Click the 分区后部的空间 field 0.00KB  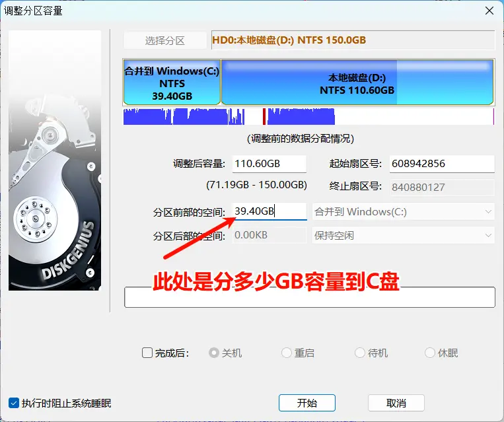pyautogui.click(x=269, y=235)
